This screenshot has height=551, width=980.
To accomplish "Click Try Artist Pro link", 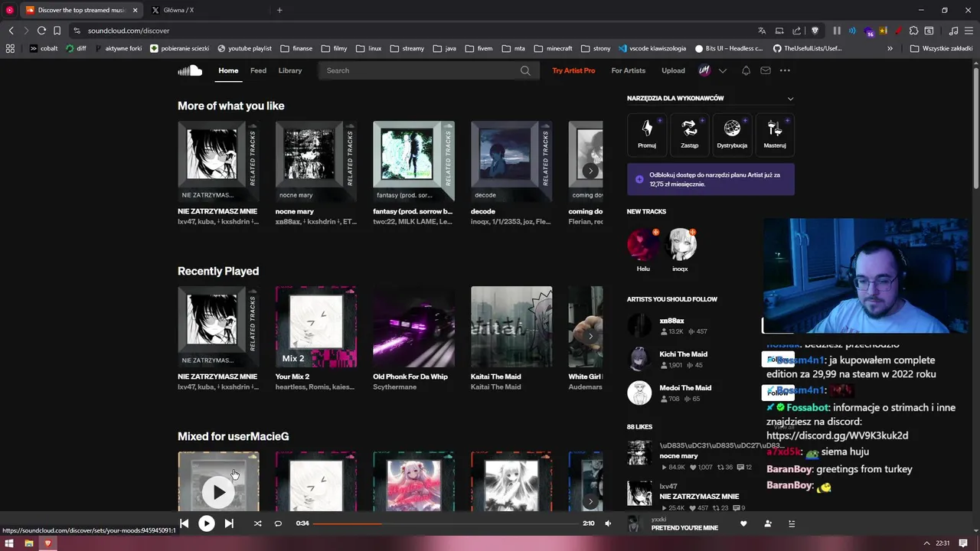I will click(x=573, y=70).
